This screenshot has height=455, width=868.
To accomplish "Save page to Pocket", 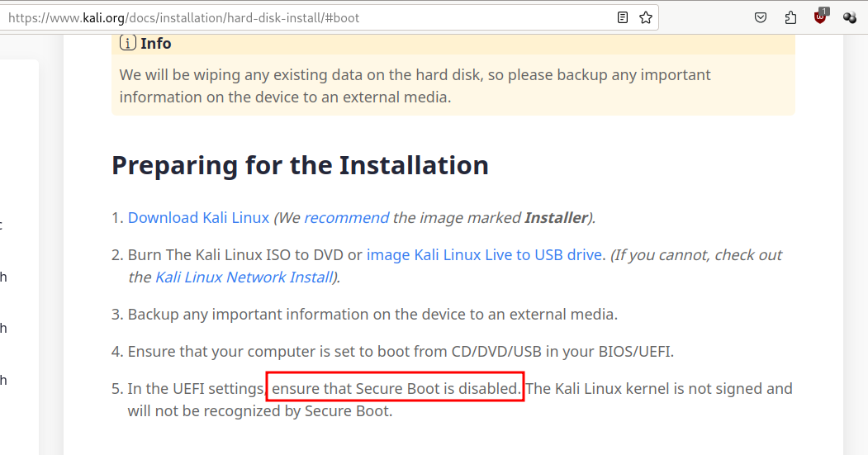I will click(x=761, y=17).
